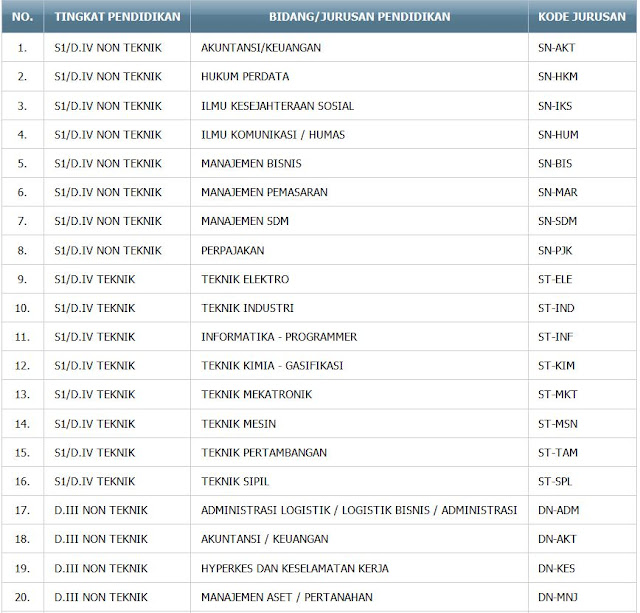This screenshot has height=613, width=640.
Task: Click the SN-IKS code
Action: tap(555, 106)
